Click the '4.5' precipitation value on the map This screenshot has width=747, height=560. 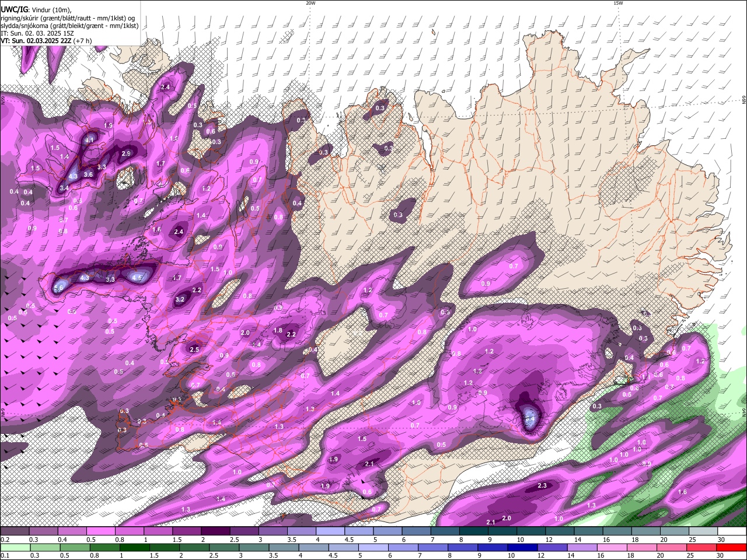coord(137,278)
